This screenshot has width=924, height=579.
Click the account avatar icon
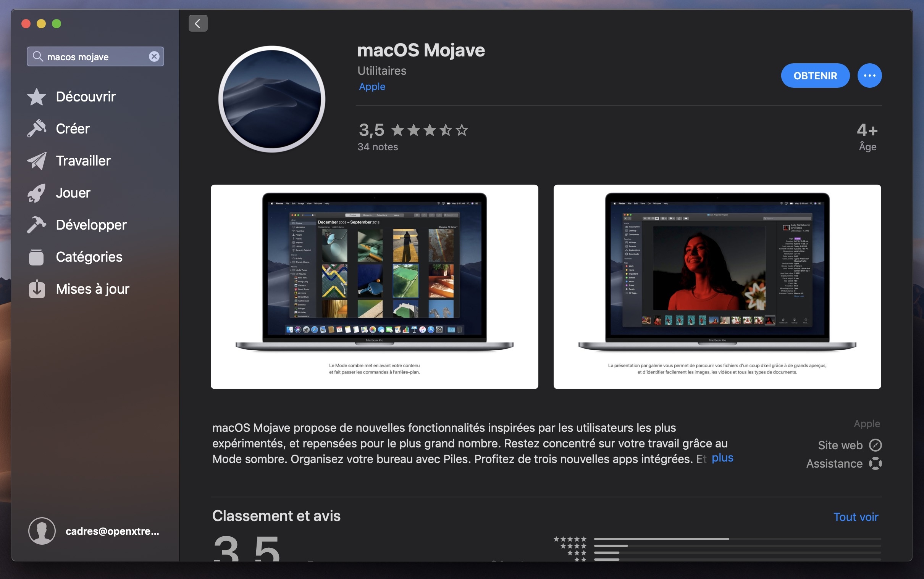pos(42,531)
